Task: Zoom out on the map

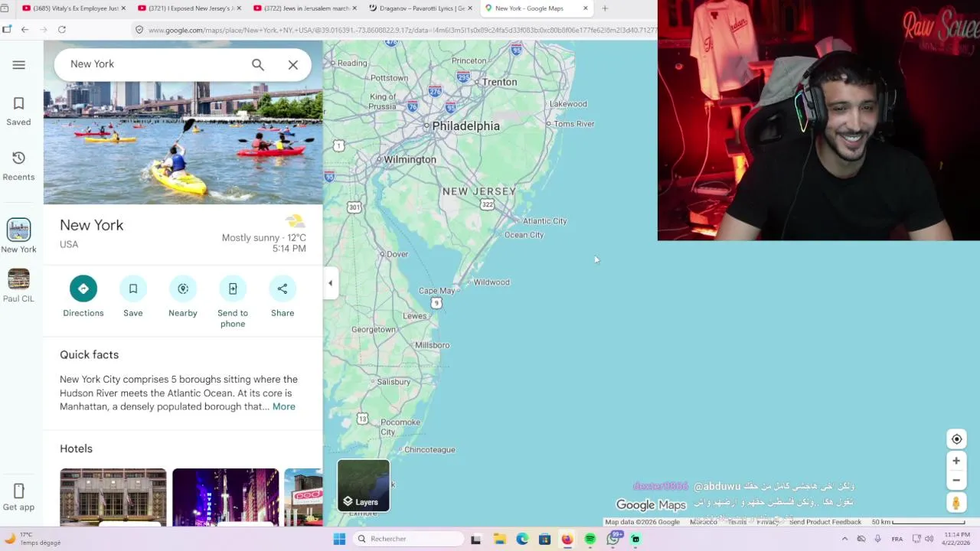Action: point(956,480)
